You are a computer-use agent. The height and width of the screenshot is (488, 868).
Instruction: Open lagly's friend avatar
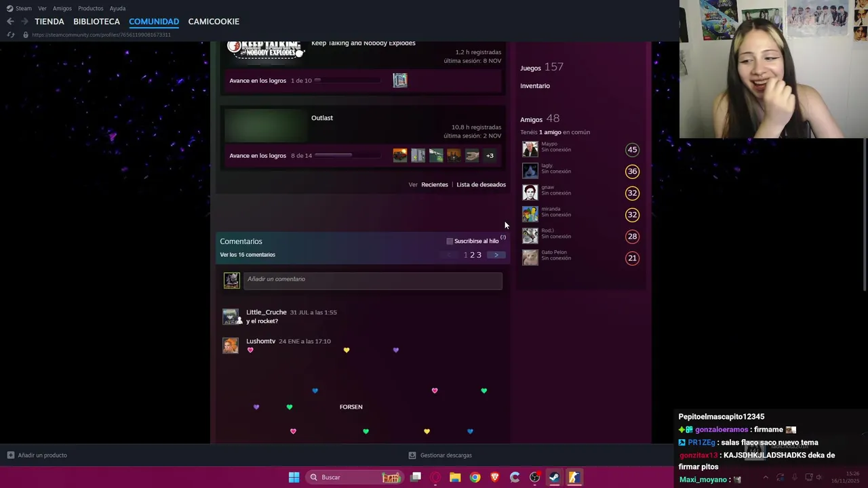[x=530, y=171]
